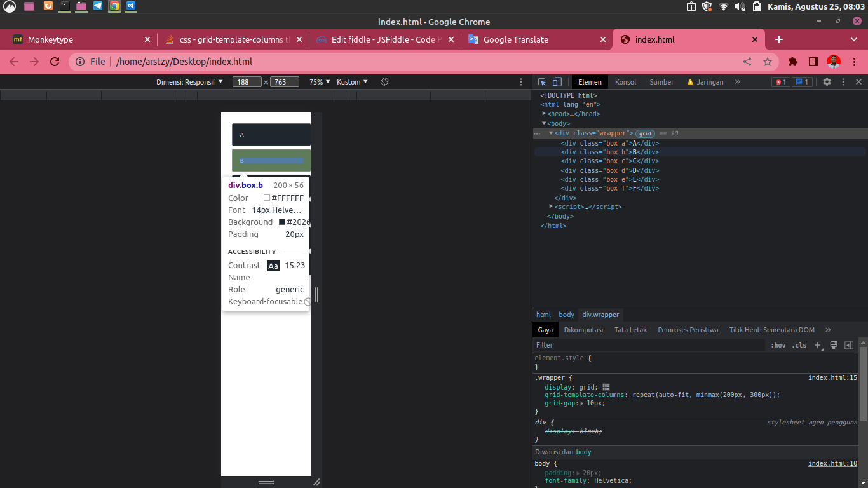Click the Background color swatch in tooltip
The height and width of the screenshot is (488, 868).
click(x=282, y=222)
